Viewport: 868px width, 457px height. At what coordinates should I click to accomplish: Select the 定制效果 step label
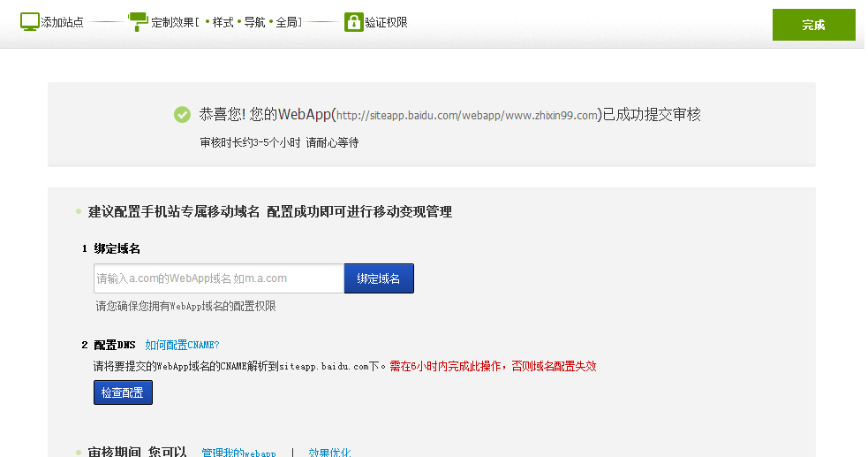click(x=173, y=22)
